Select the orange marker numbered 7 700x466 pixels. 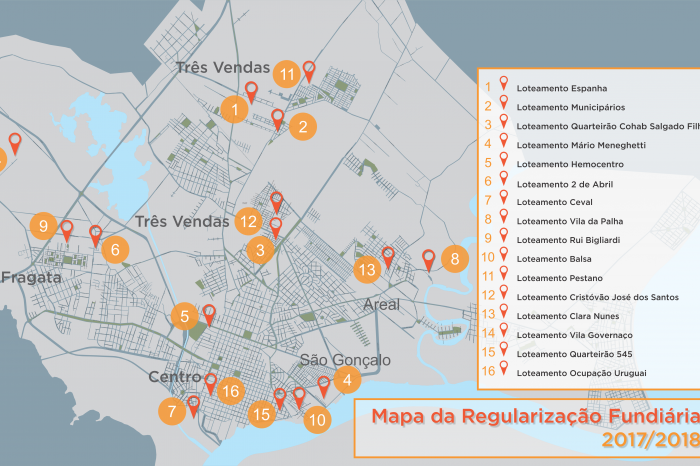pyautogui.click(x=172, y=411)
